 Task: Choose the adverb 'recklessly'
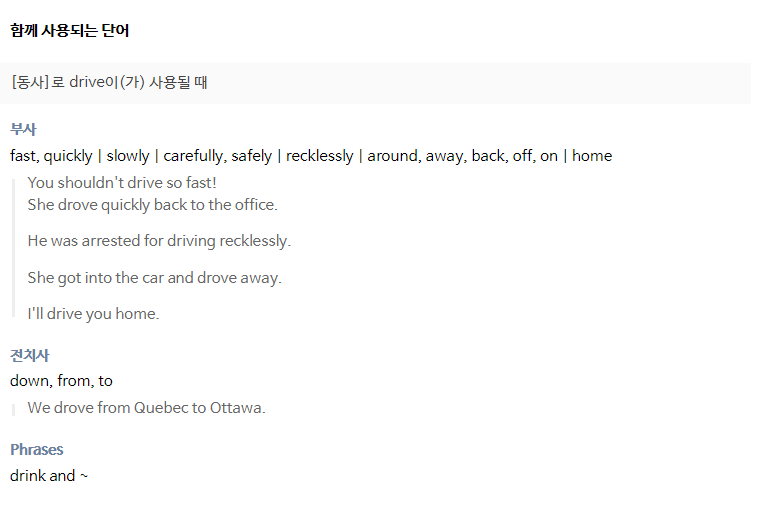tap(320, 156)
